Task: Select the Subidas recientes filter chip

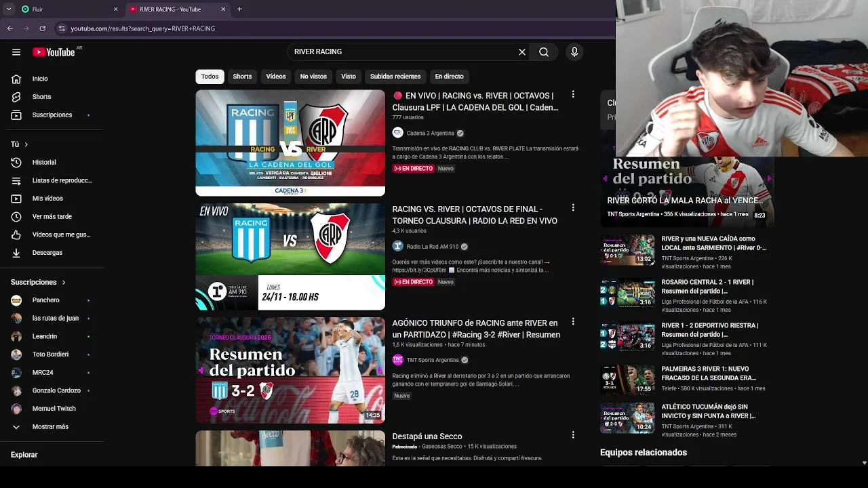Action: point(395,76)
